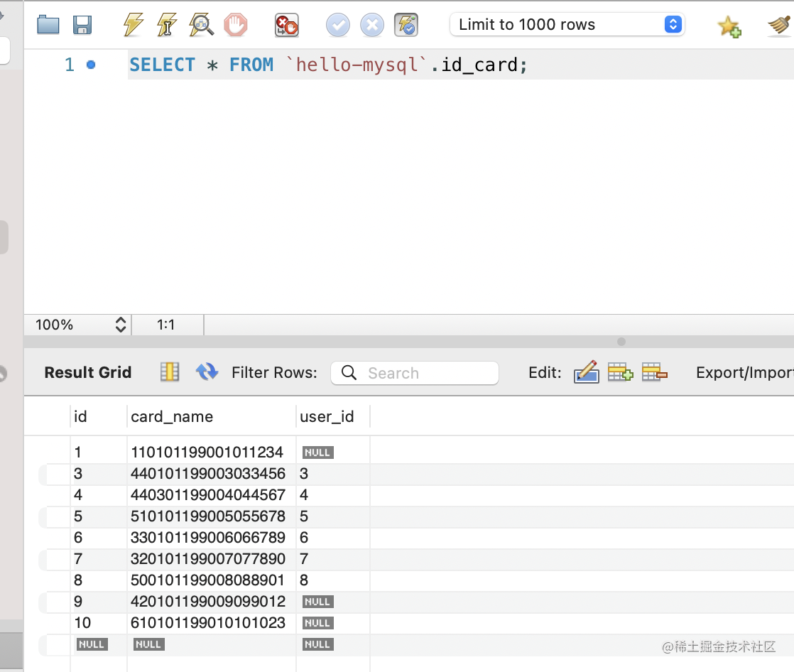Insert new row grid plus icon
The width and height of the screenshot is (794, 672).
(x=620, y=372)
